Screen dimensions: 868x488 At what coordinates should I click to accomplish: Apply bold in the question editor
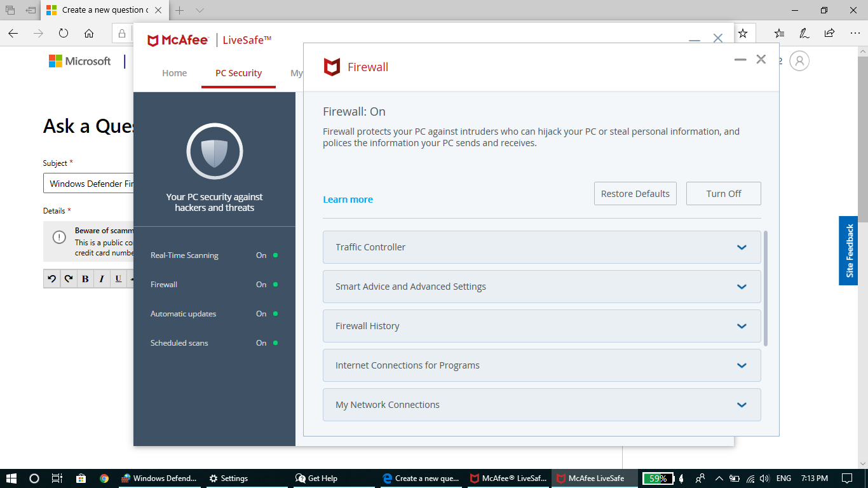(x=85, y=278)
